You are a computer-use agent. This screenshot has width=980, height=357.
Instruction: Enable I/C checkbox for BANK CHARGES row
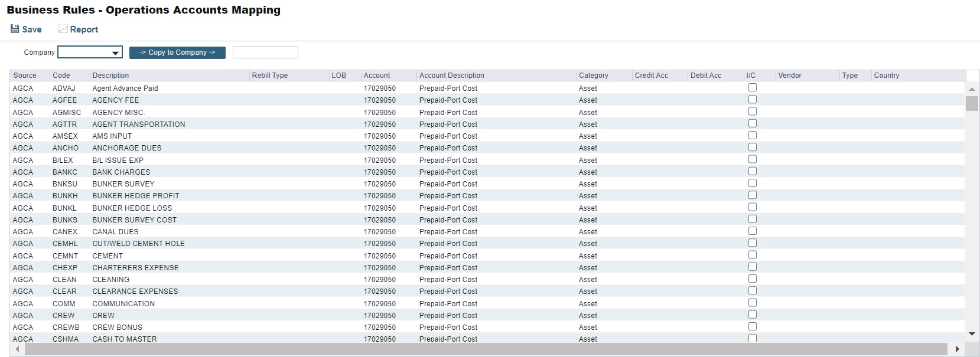click(x=753, y=171)
